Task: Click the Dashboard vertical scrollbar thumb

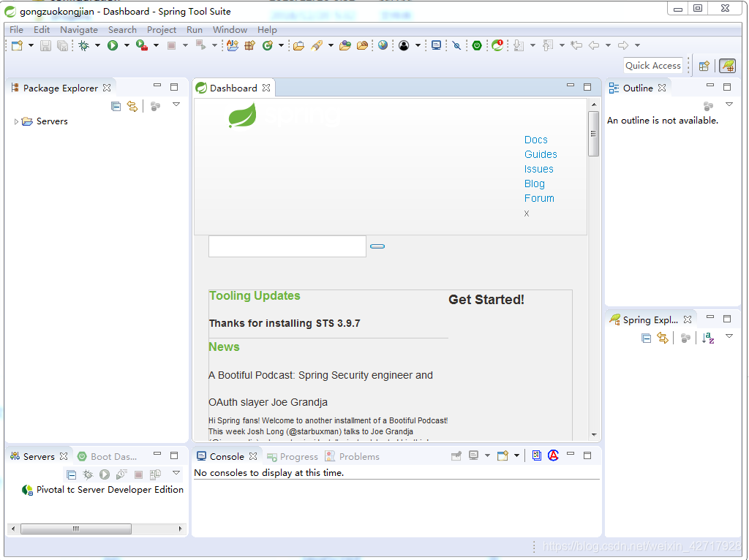Action: coord(594,134)
